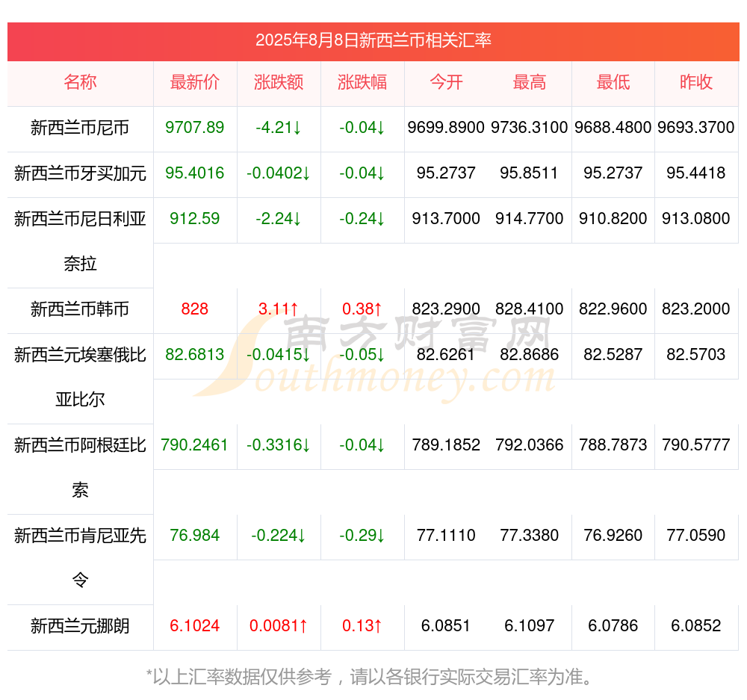Click open value 77.1110
This screenshot has width=747, height=700.
(x=446, y=535)
